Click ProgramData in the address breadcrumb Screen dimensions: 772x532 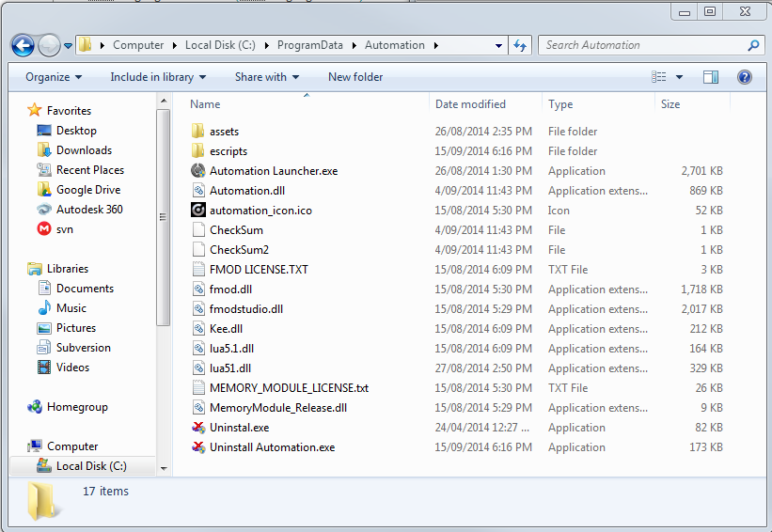pos(309,45)
